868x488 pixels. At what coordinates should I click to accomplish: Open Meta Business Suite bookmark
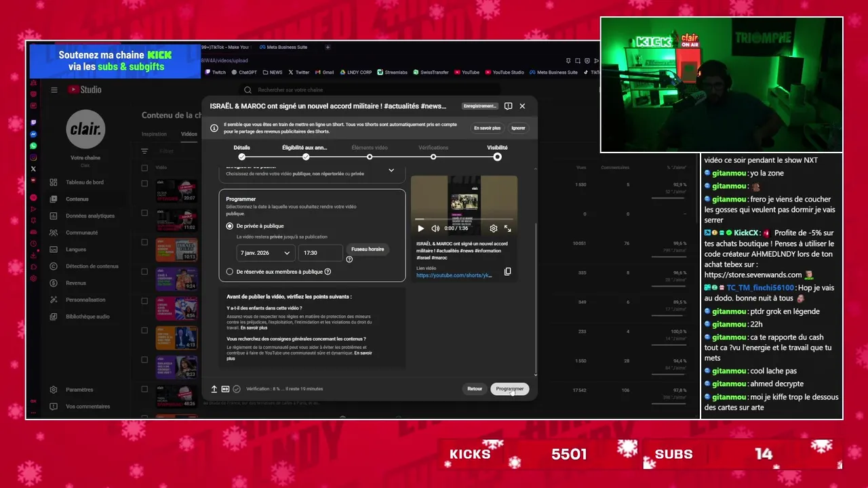point(553,72)
